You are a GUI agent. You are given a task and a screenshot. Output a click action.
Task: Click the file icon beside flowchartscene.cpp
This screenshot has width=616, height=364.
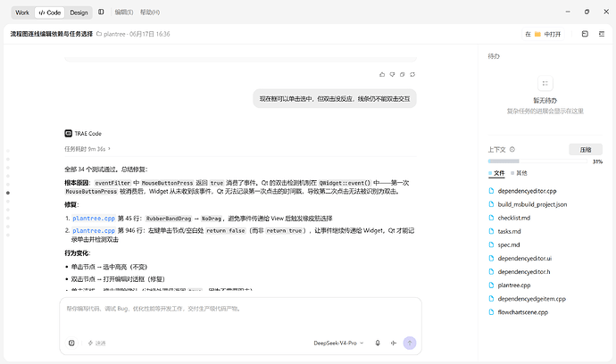click(x=491, y=312)
